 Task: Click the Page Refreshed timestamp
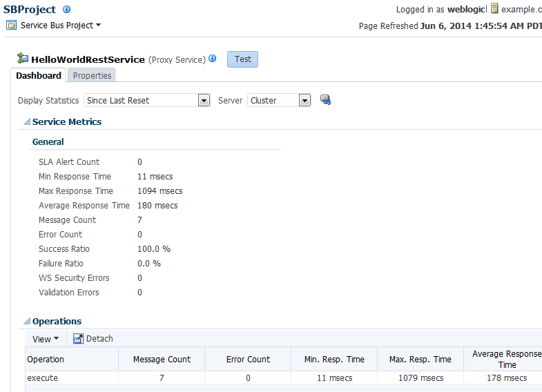481,26
